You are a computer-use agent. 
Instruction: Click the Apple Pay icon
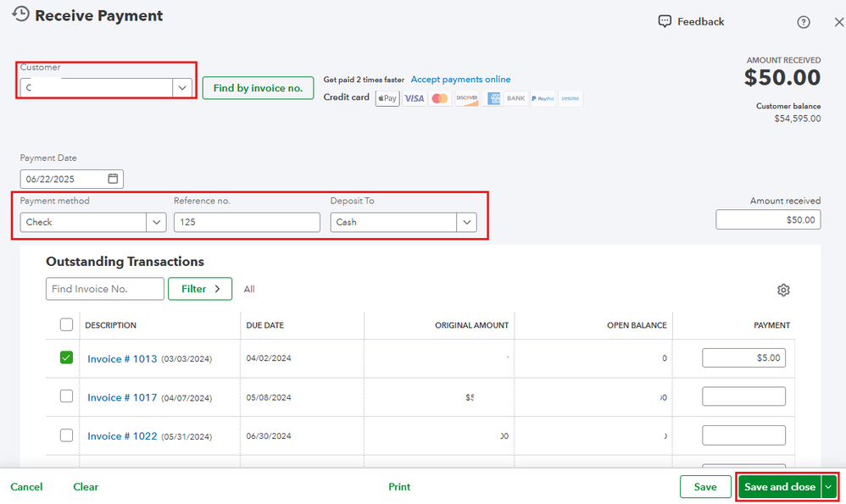coord(387,98)
